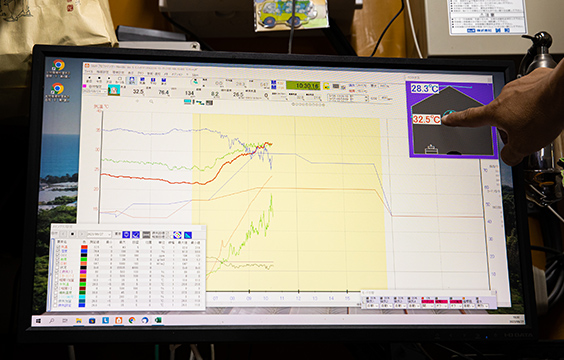564x360 pixels.
Task: Open the date dropdown below the pink square
Action: point(95,92)
